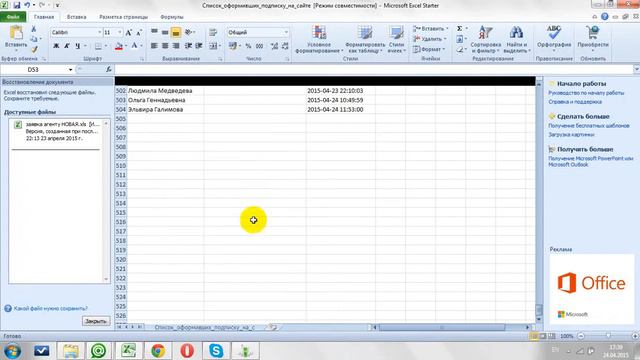Click the Закрыть button in recovery pane
The height and width of the screenshot is (360, 640).
click(96, 321)
